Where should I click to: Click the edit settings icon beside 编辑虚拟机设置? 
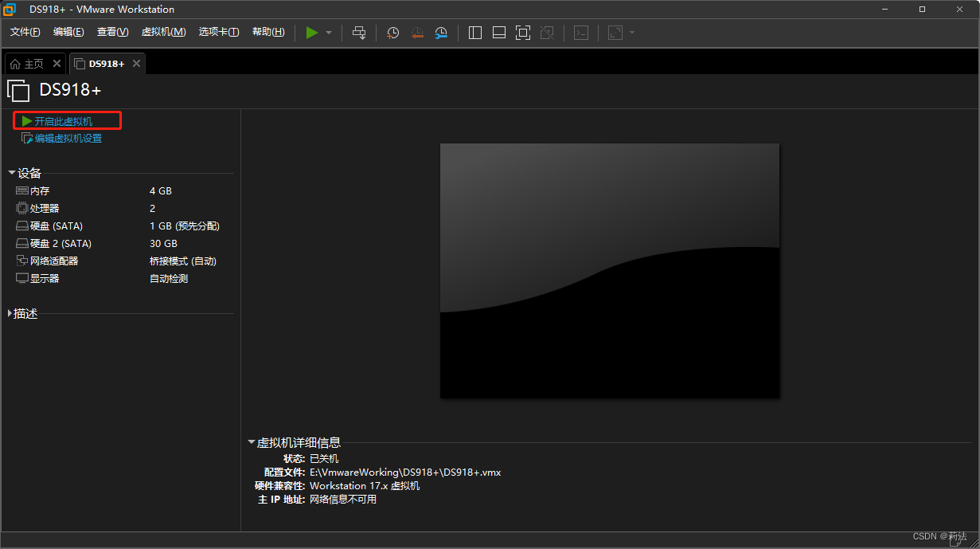point(27,139)
